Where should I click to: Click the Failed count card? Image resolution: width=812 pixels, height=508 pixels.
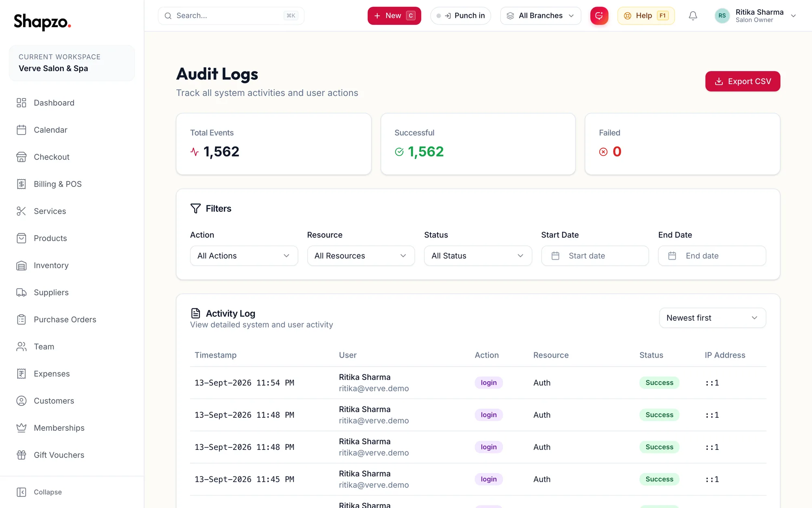click(682, 144)
